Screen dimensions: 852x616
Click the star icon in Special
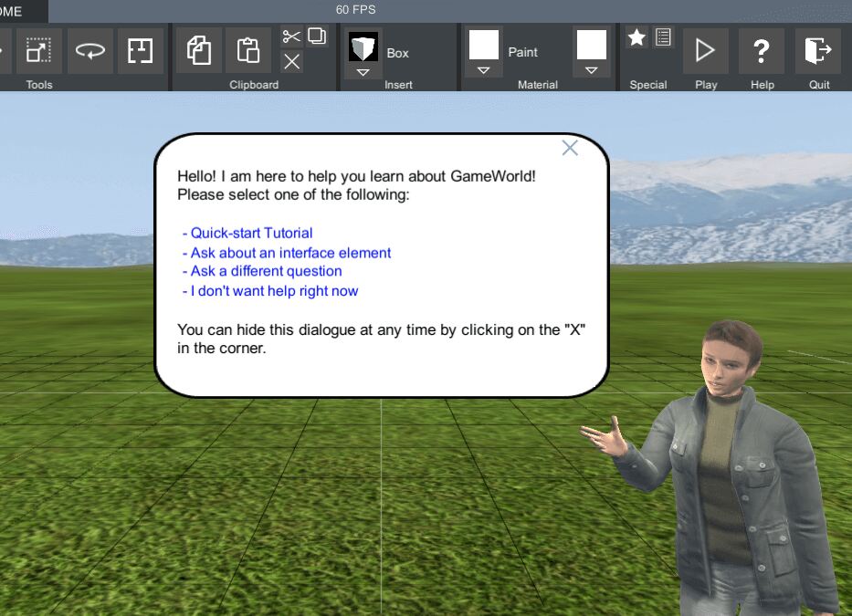636,37
